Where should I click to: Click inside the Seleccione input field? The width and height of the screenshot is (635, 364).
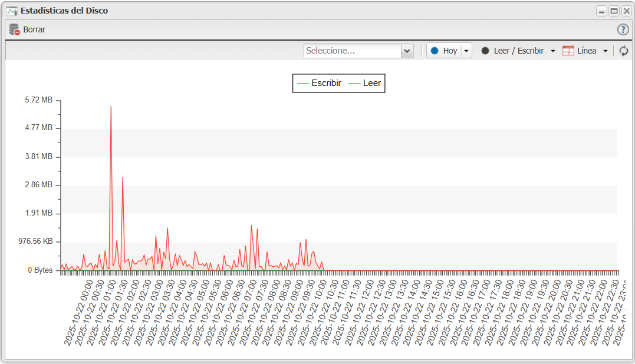tap(352, 51)
